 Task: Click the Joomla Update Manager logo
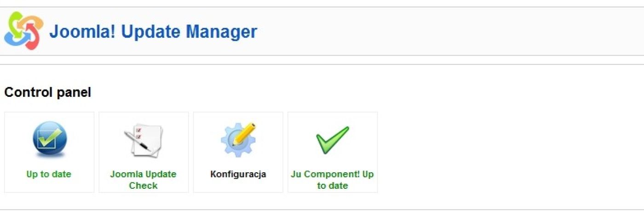click(x=23, y=31)
